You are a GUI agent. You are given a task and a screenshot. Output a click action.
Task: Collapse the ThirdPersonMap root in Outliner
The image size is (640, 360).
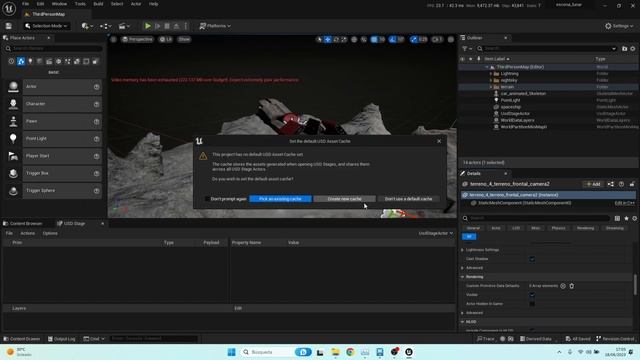pos(487,67)
